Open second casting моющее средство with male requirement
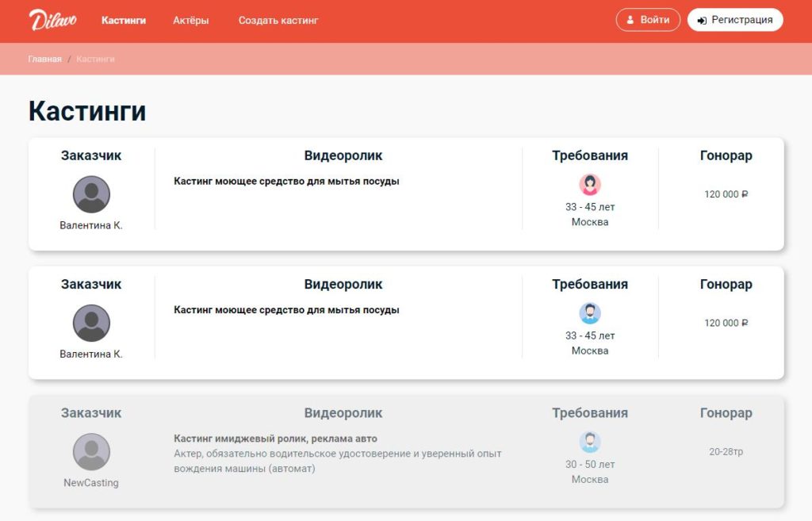 (286, 310)
